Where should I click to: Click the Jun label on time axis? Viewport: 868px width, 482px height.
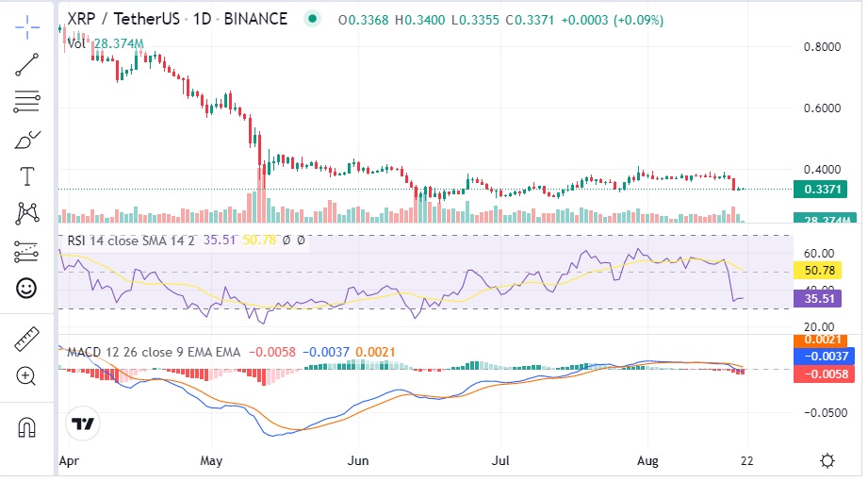coord(358,461)
